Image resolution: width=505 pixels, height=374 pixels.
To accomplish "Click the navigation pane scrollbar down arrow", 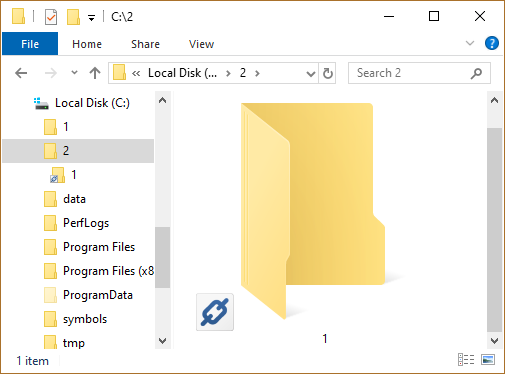I will pyautogui.click(x=163, y=341).
